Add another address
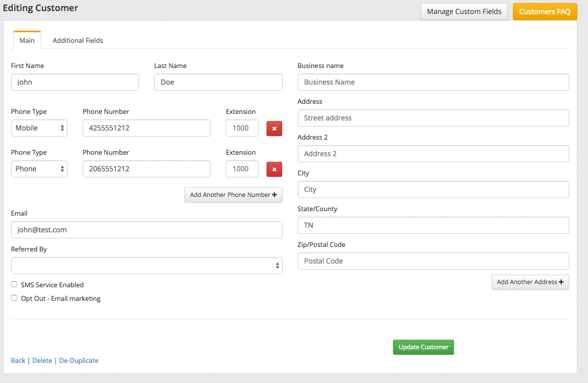 point(530,282)
